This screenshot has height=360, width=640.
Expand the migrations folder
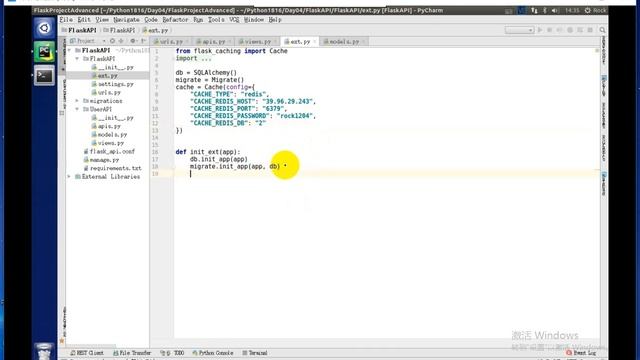click(77, 101)
